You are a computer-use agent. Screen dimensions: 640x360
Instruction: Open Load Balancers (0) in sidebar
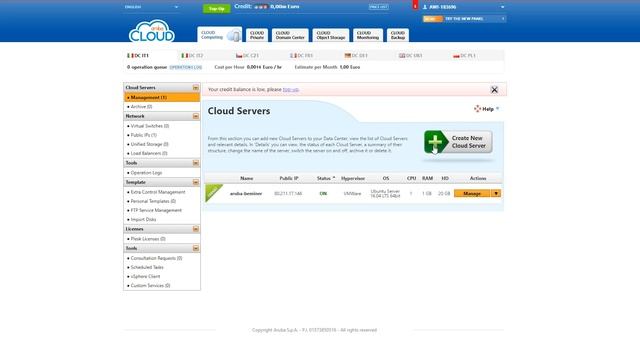pos(149,153)
